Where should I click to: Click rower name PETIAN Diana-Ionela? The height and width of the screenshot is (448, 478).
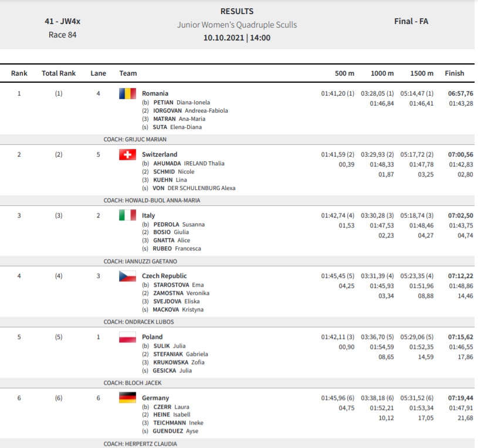click(x=182, y=103)
